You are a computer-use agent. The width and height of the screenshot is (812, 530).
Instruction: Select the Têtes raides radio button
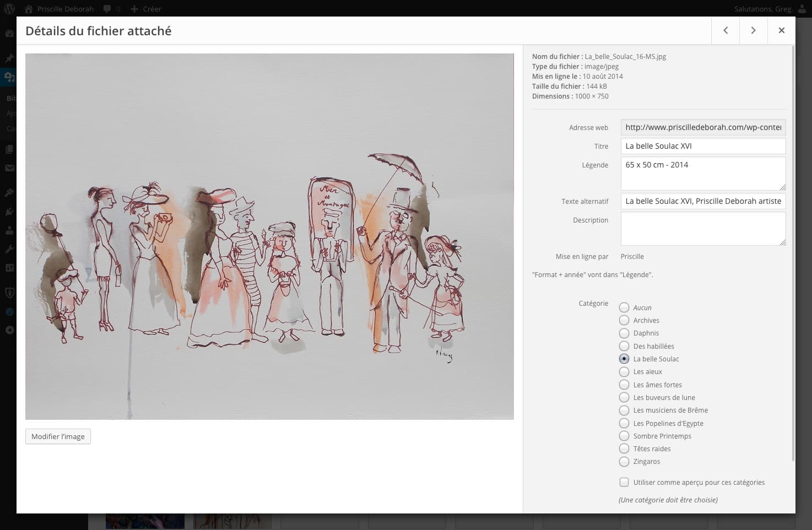pos(624,448)
